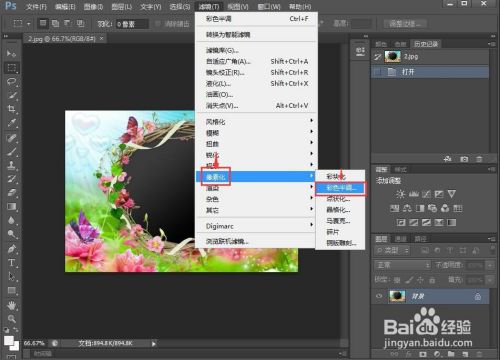Enable Intersect with Selection mode
This screenshot has width=500, height=360.
[x=80, y=23]
